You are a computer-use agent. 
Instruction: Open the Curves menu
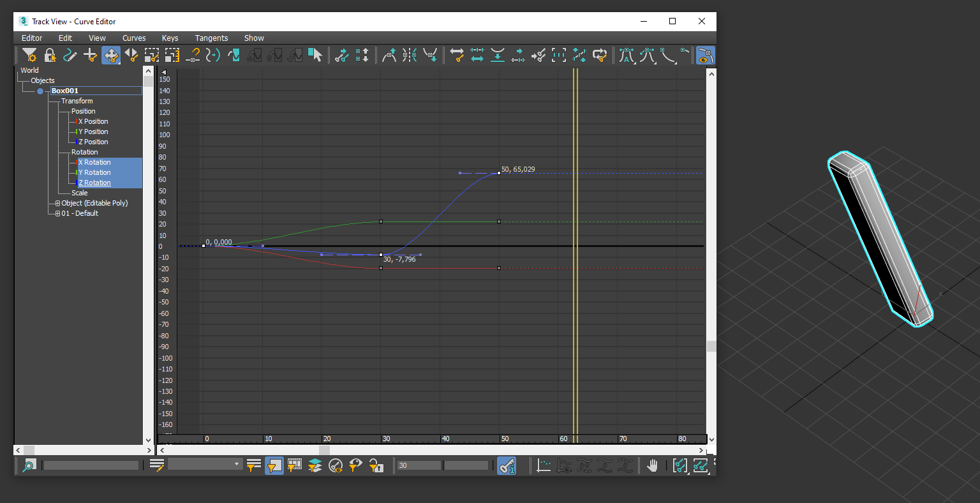[134, 38]
